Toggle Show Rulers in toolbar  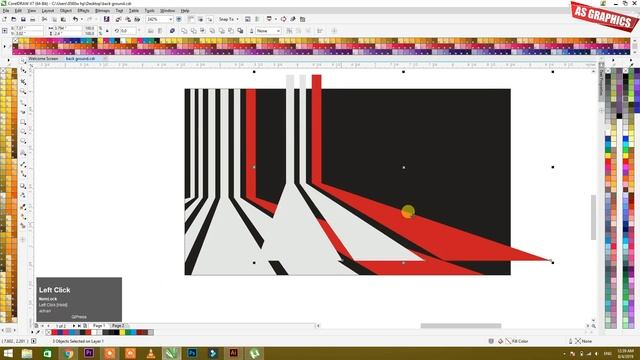click(191, 19)
